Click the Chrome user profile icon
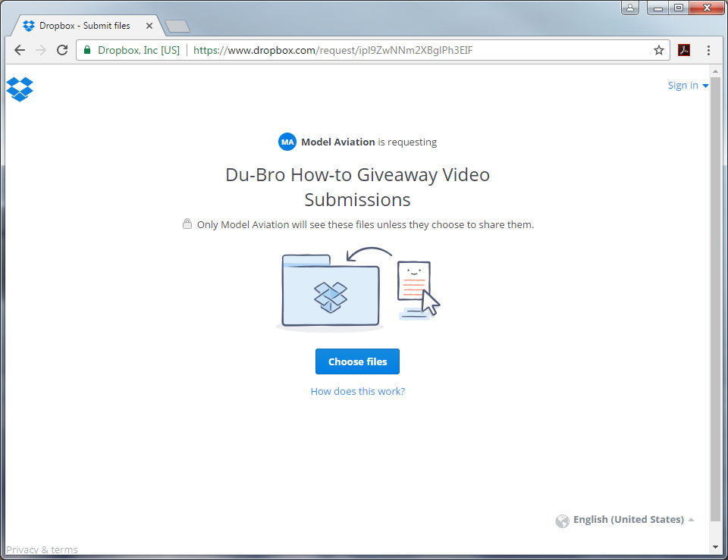 pos(630,8)
